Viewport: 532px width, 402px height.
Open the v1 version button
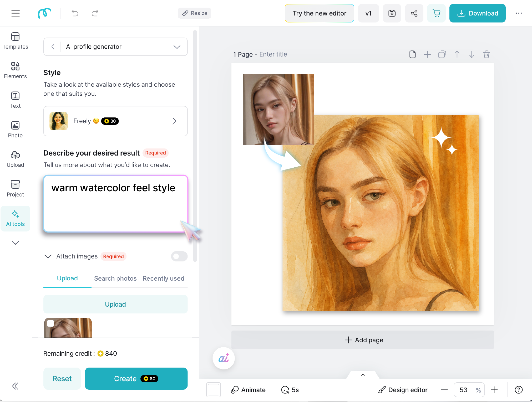pyautogui.click(x=368, y=13)
